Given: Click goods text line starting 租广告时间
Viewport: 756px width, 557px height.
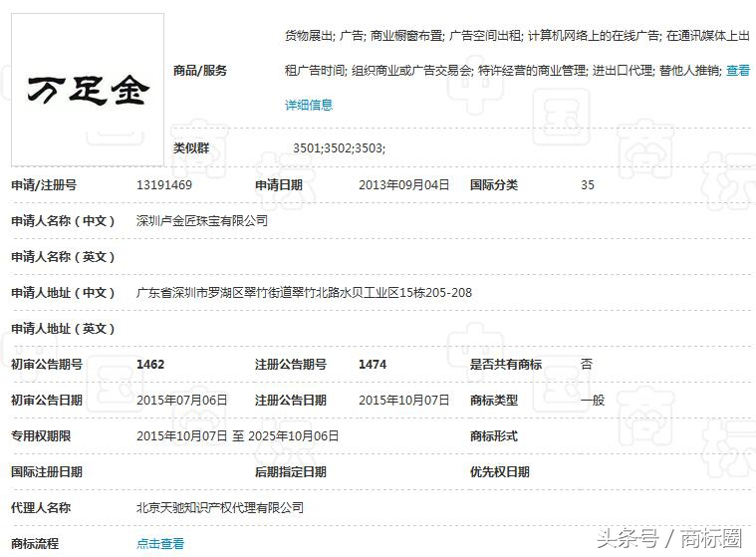Looking at the screenshot, I should click(x=503, y=71).
